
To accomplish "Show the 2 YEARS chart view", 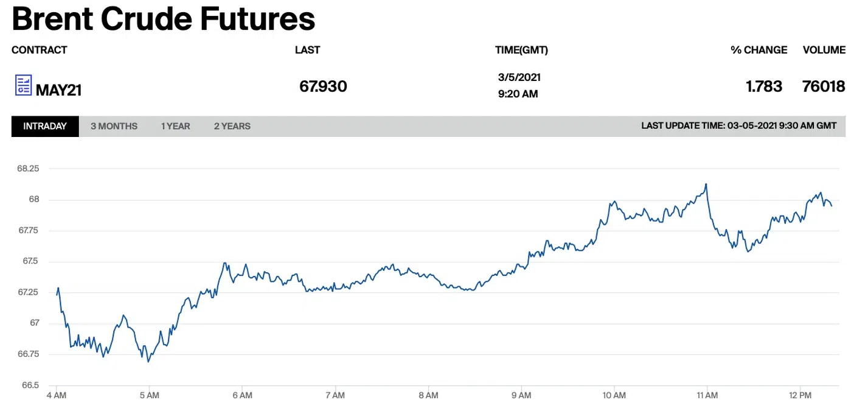I will pos(232,126).
